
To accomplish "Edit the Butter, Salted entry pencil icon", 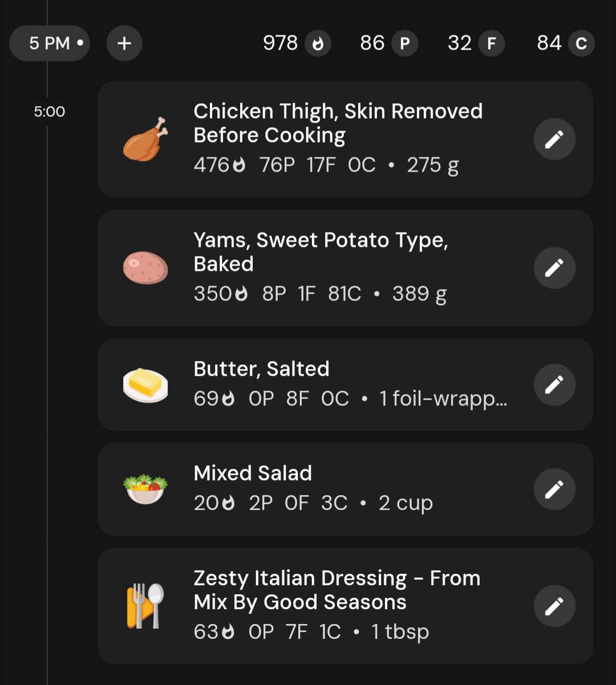I will (554, 385).
